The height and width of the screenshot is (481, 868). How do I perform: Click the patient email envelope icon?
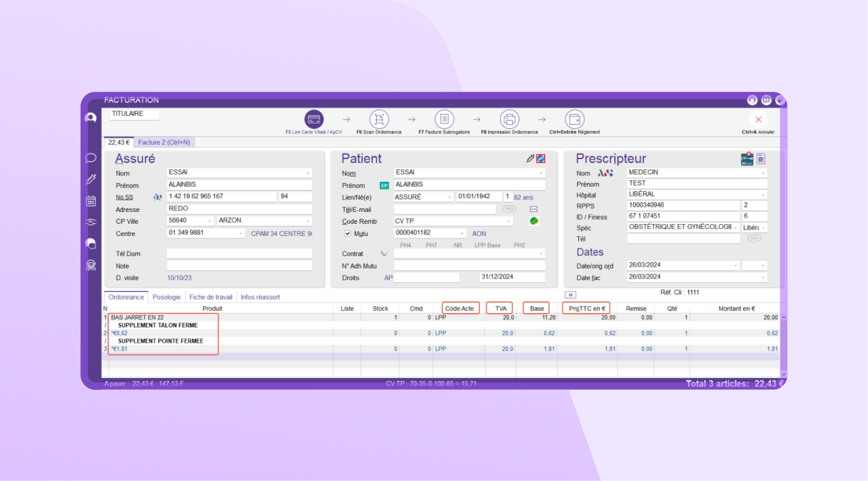tap(534, 209)
